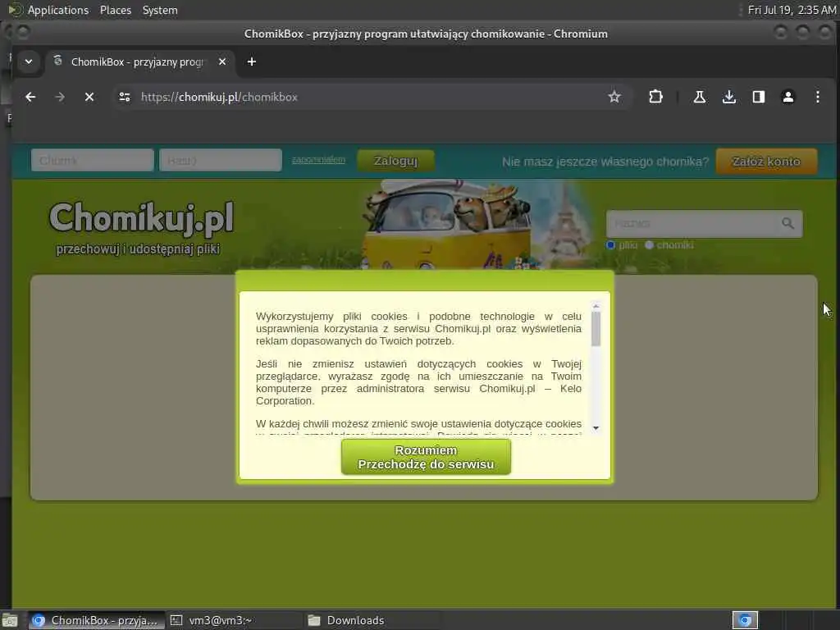Click the Załóż konto button

tap(766, 162)
